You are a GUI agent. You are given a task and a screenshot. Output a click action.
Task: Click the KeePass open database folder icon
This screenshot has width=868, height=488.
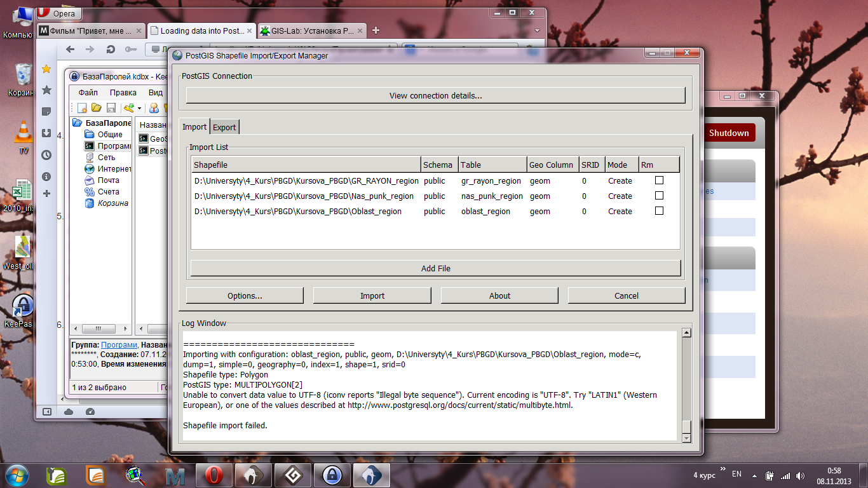click(x=97, y=108)
